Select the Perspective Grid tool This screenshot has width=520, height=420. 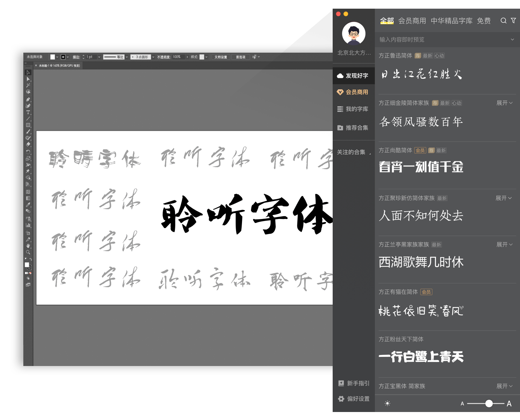click(x=28, y=184)
